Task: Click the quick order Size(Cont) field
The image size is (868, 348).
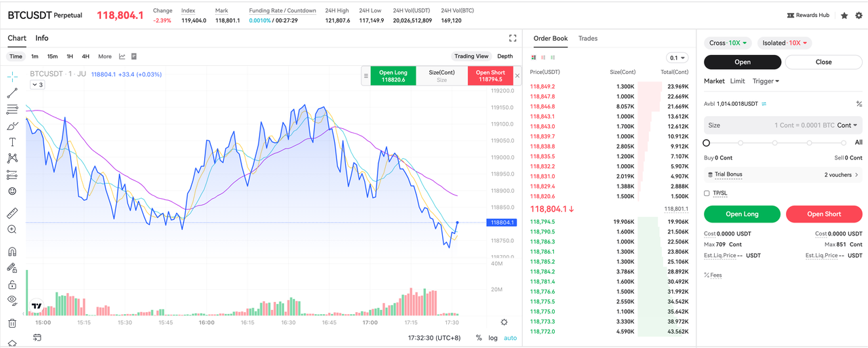Action: [x=442, y=75]
